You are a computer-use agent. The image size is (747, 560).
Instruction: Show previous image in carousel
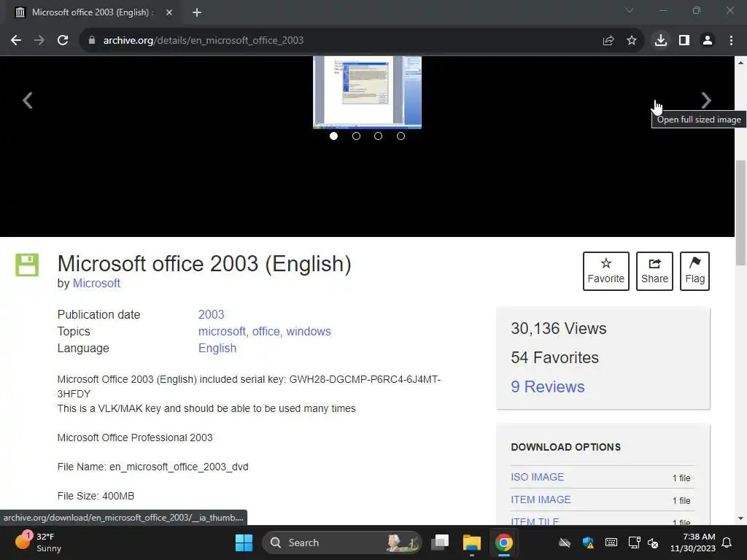click(x=28, y=100)
